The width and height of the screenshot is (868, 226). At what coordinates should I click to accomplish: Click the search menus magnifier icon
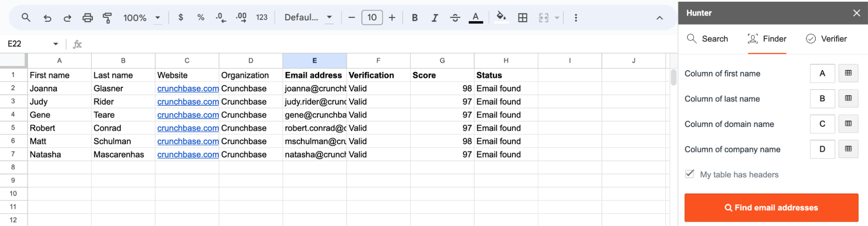pos(26,18)
